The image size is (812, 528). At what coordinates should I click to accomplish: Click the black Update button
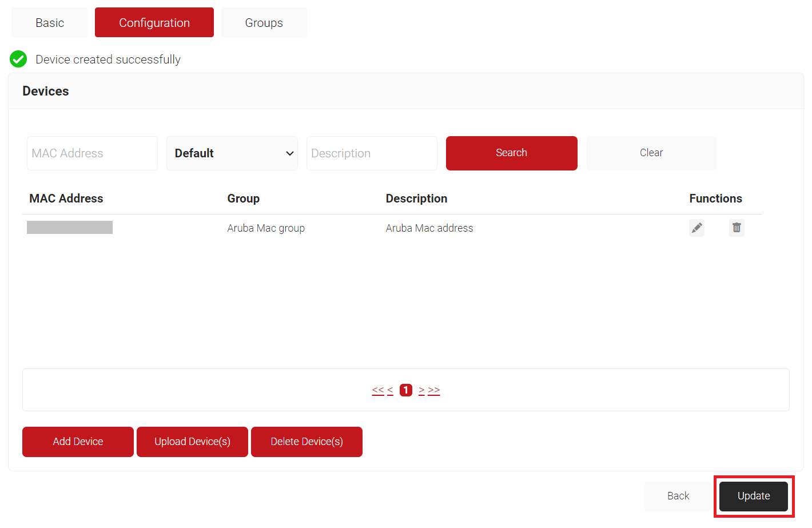(753, 496)
